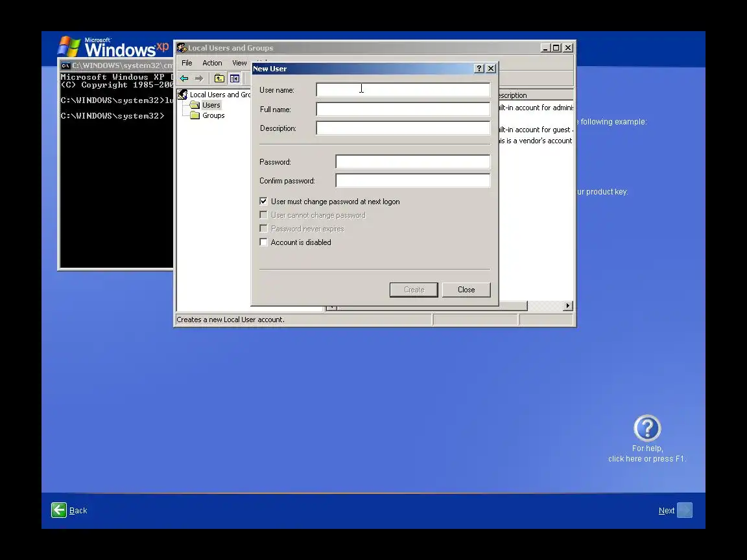This screenshot has width=747, height=560.
Task: Click the Back link at bottom left
Action: coord(78,511)
